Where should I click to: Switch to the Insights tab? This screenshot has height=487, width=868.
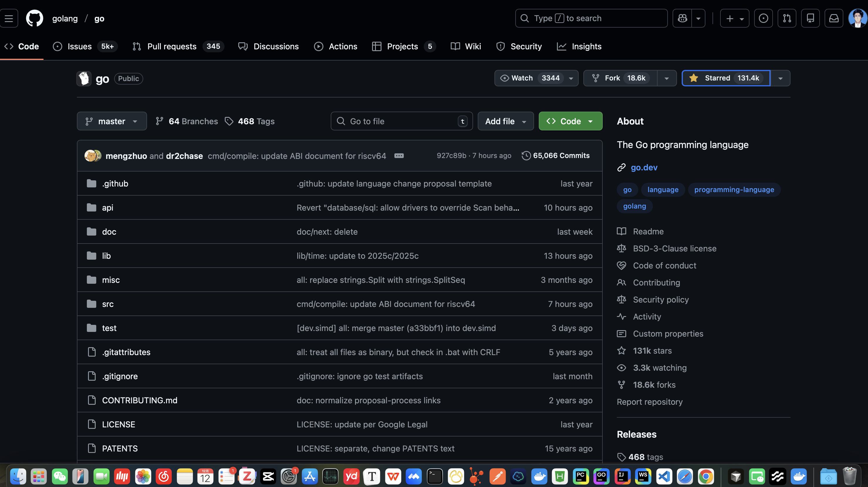click(x=586, y=46)
